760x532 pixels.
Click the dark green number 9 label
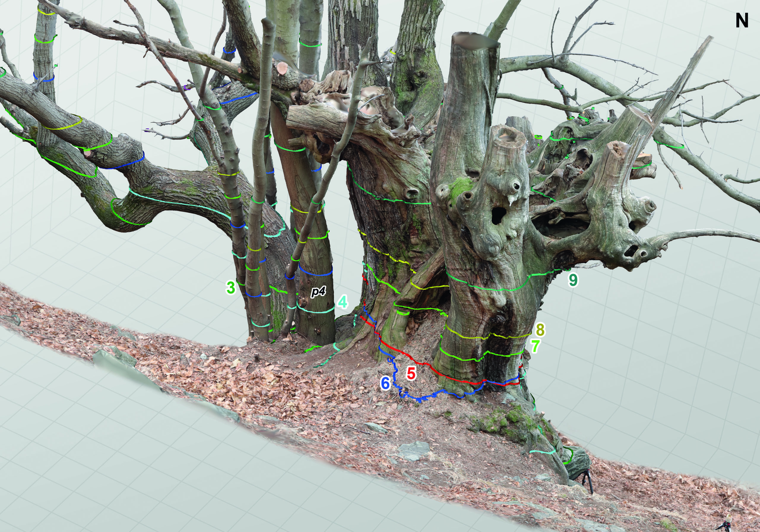click(573, 280)
